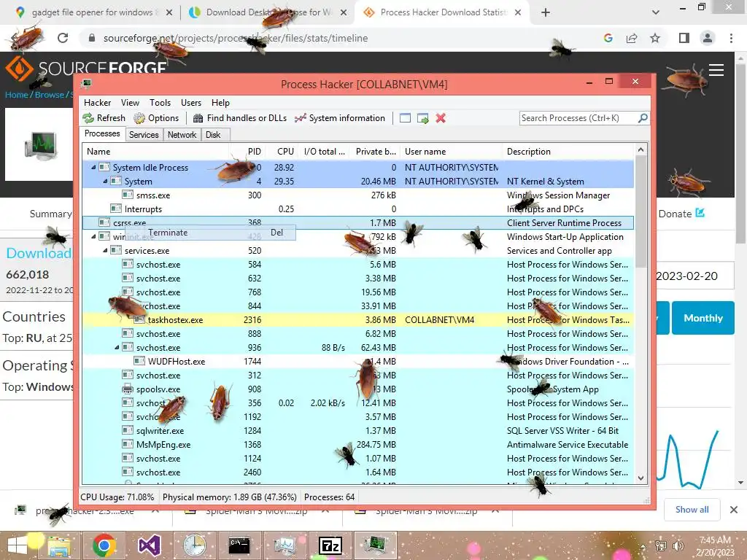Open the Users menu
This screenshot has width=747, height=560.
coord(191,102)
